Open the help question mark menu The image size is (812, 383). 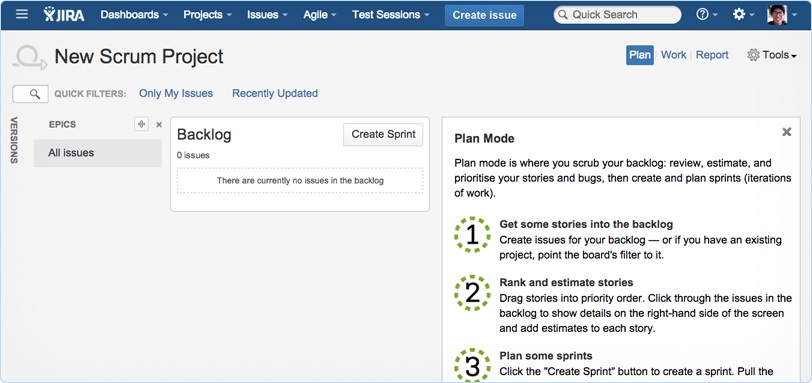[x=707, y=14]
